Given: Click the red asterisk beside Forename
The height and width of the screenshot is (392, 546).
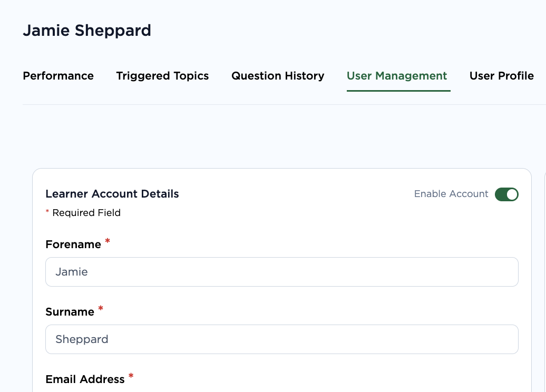Looking at the screenshot, I should (x=108, y=242).
